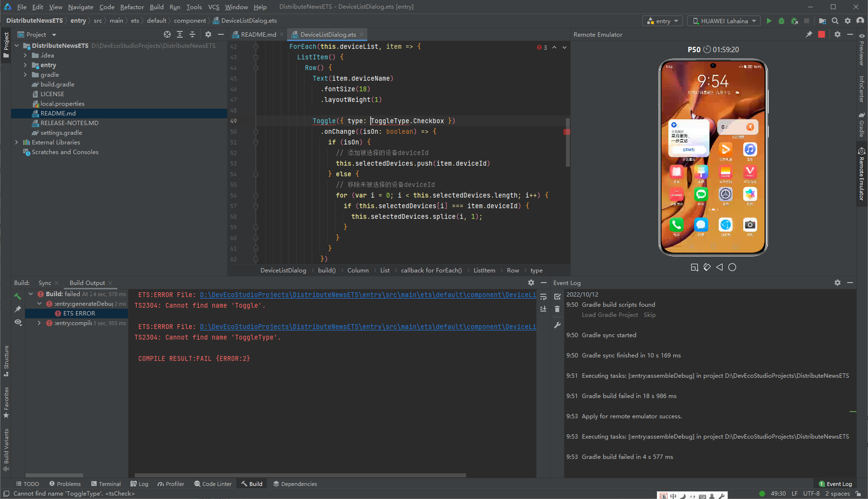
Task: Run the app with the green play button
Action: point(769,21)
